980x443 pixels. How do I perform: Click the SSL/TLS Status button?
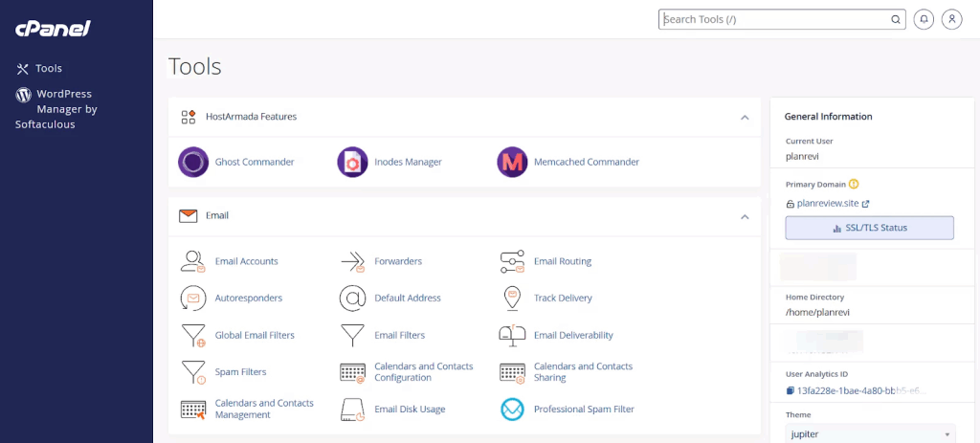coord(869,228)
